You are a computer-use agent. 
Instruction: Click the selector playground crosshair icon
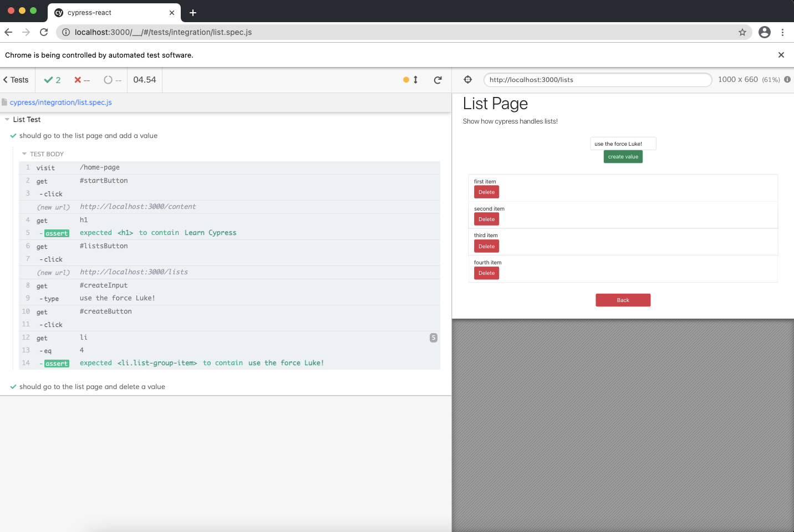tap(467, 79)
